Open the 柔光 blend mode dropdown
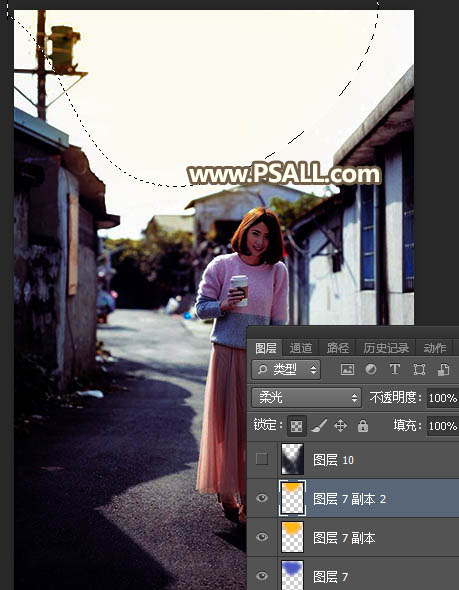Screen dimensions: 459x590 (306, 398)
